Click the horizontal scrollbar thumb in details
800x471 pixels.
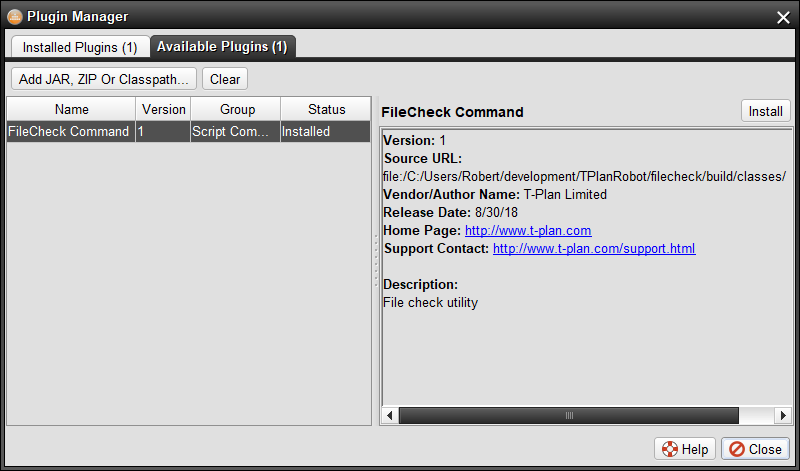[x=569, y=415]
